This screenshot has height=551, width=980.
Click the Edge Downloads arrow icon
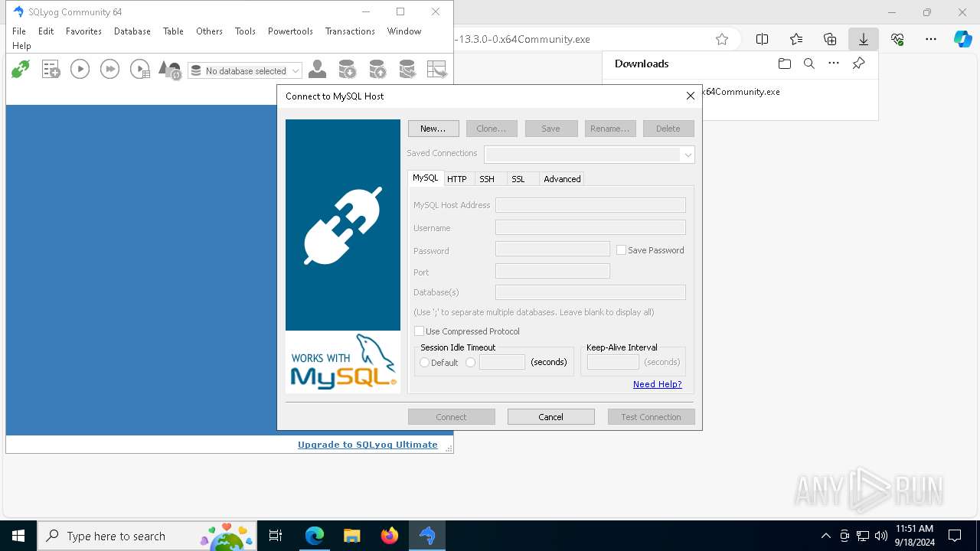pyautogui.click(x=864, y=39)
